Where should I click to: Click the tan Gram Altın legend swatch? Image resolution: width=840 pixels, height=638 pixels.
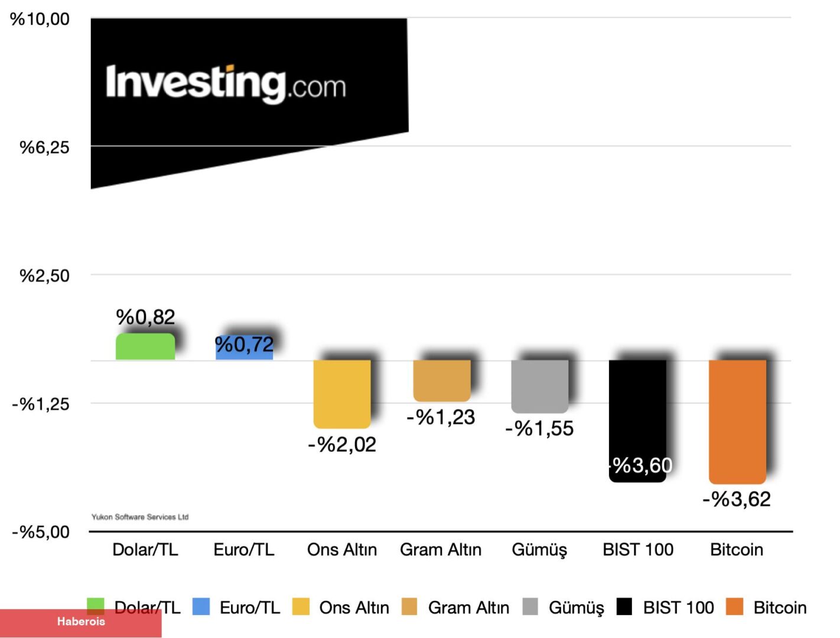tap(409, 607)
